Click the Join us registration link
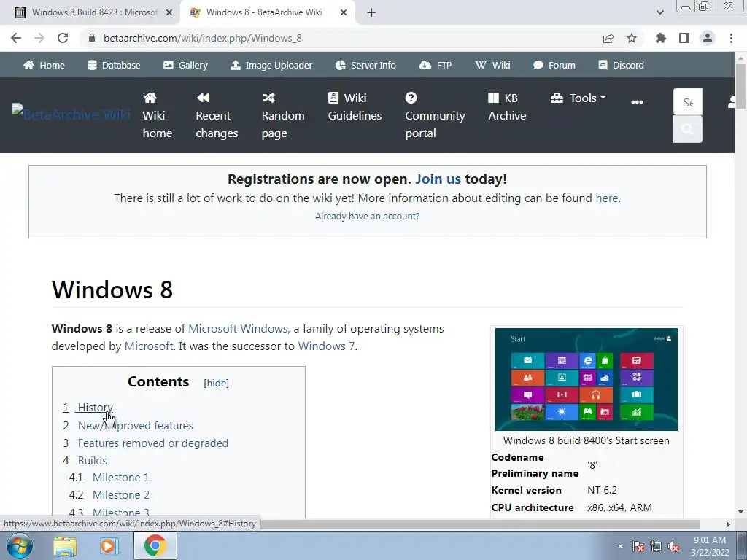The height and width of the screenshot is (560, 747). click(438, 179)
